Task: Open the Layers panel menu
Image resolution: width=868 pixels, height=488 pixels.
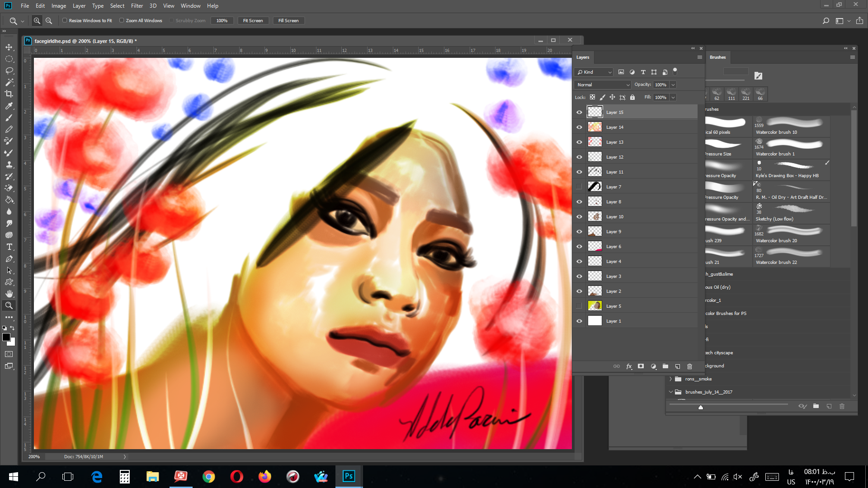Action: [700, 57]
